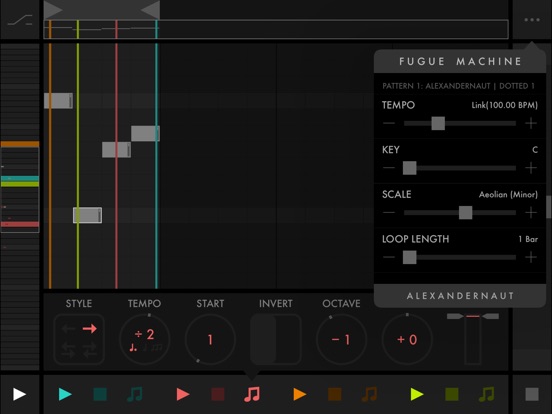
Task: Click the white master play button
Action: 19,394
